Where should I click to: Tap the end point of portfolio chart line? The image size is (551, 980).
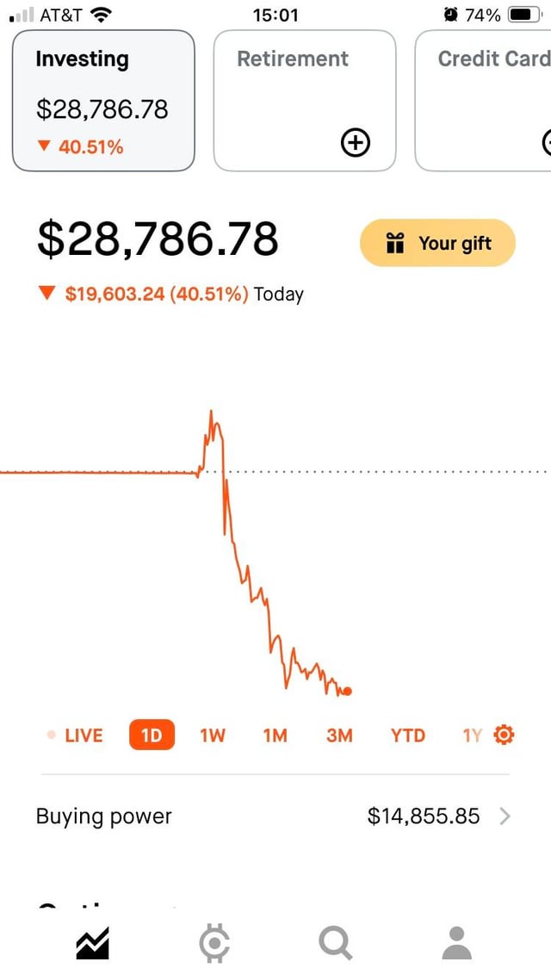point(347,691)
